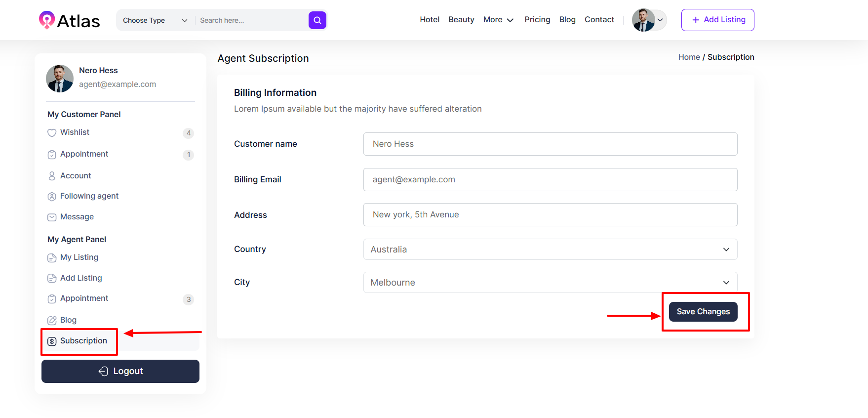Expand the City dropdown showing Melbourne
Image resolution: width=868 pixels, height=418 pixels.
(550, 283)
